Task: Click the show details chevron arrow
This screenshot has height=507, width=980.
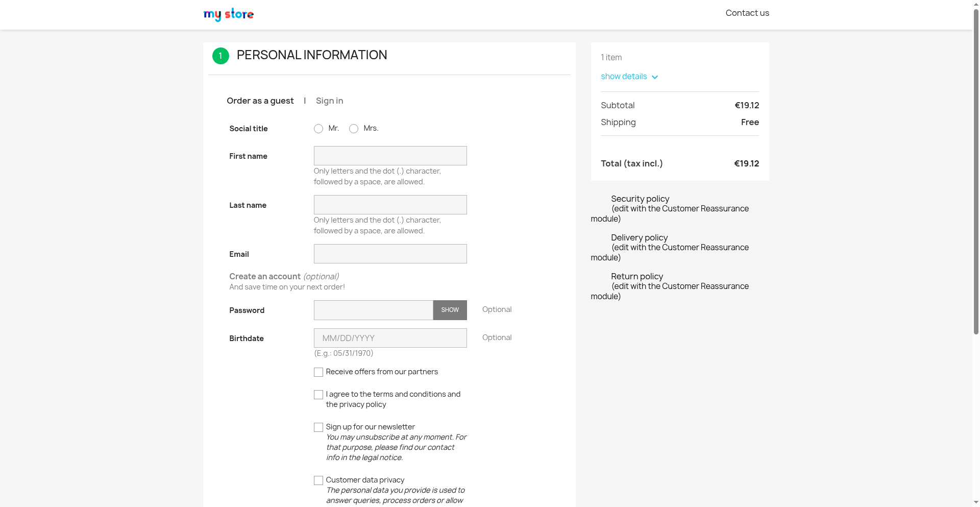Action: point(655,77)
